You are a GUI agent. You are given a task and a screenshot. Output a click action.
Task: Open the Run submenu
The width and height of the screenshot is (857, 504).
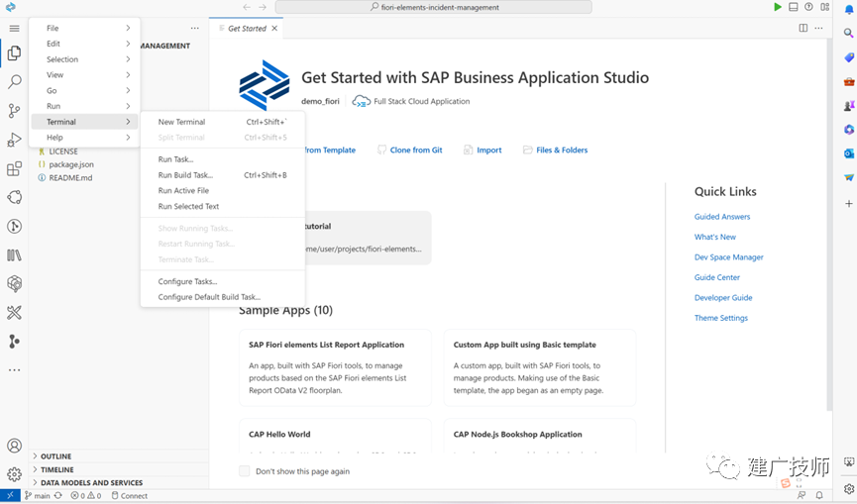(85, 106)
